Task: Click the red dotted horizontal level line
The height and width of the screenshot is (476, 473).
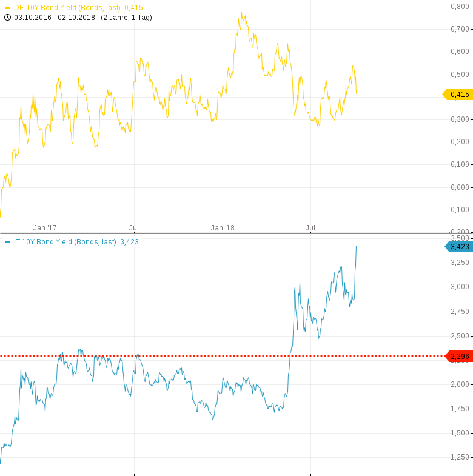Action: click(222, 356)
